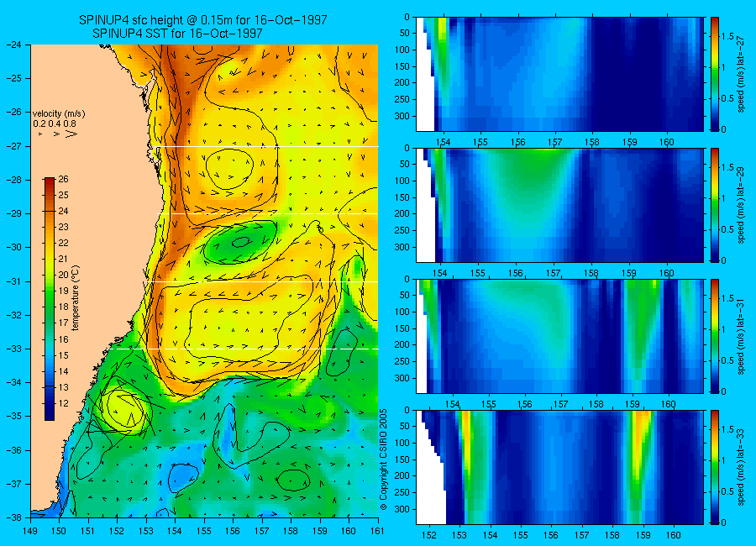Click the 'speed (m/s) lat=-29' colorbar label
This screenshot has width=756, height=546.
(741, 205)
